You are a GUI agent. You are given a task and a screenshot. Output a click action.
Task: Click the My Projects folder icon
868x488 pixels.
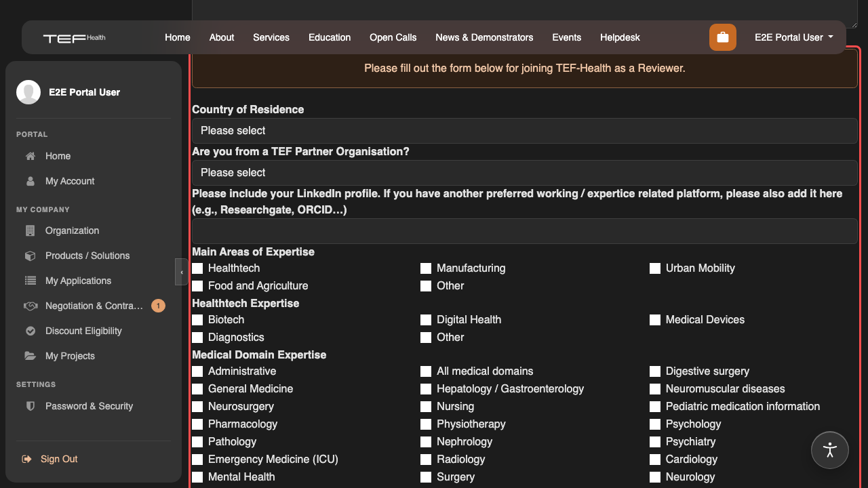(x=30, y=356)
